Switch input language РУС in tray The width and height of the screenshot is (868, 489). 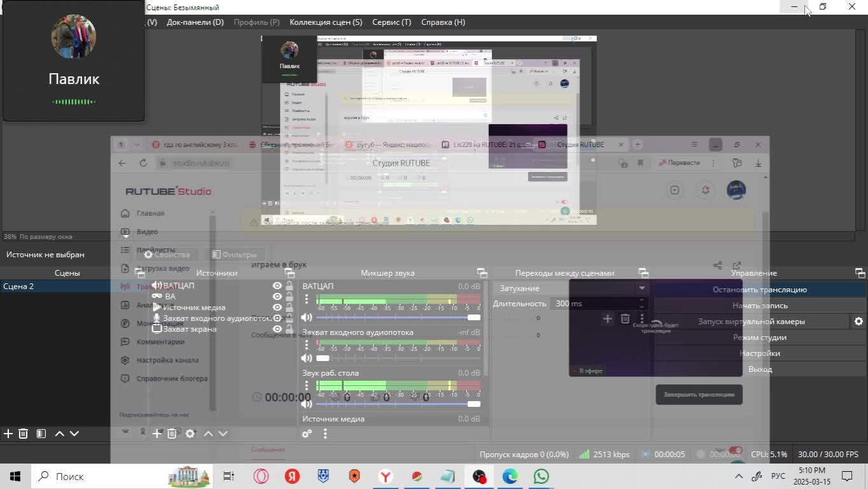pyautogui.click(x=778, y=476)
